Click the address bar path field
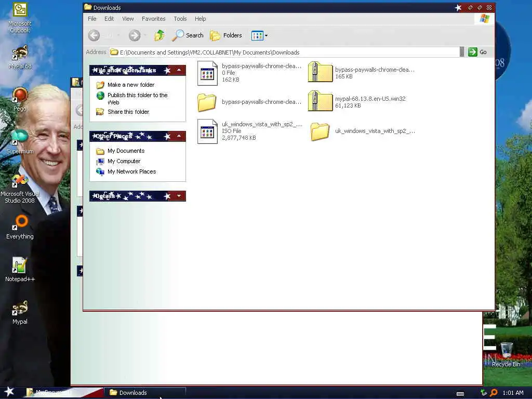Image resolution: width=532 pixels, height=399 pixels. [284, 52]
